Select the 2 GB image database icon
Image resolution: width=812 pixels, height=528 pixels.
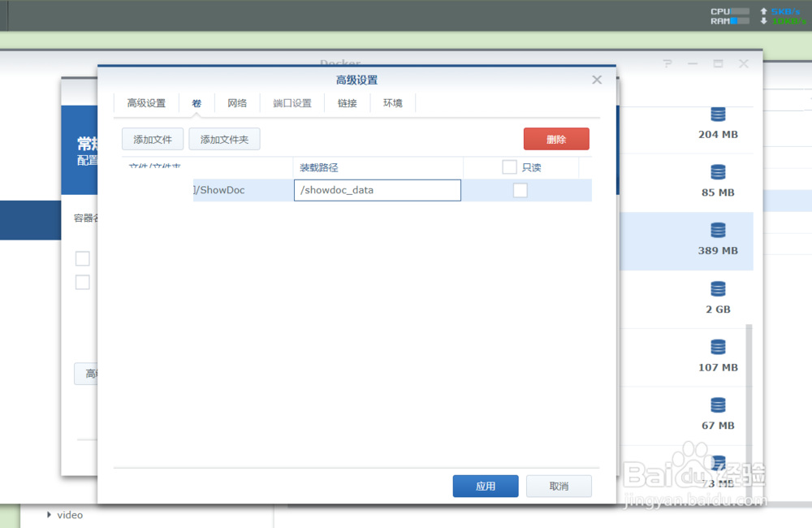tap(718, 288)
